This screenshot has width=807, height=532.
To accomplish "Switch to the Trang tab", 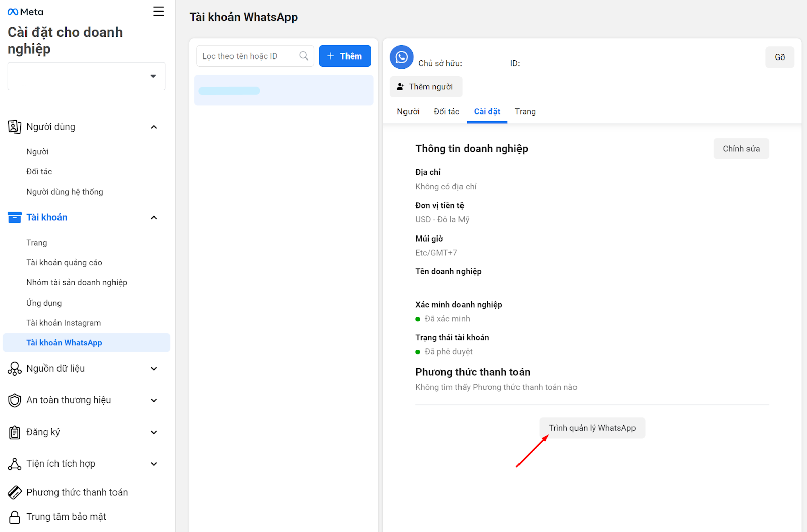I will (525, 111).
